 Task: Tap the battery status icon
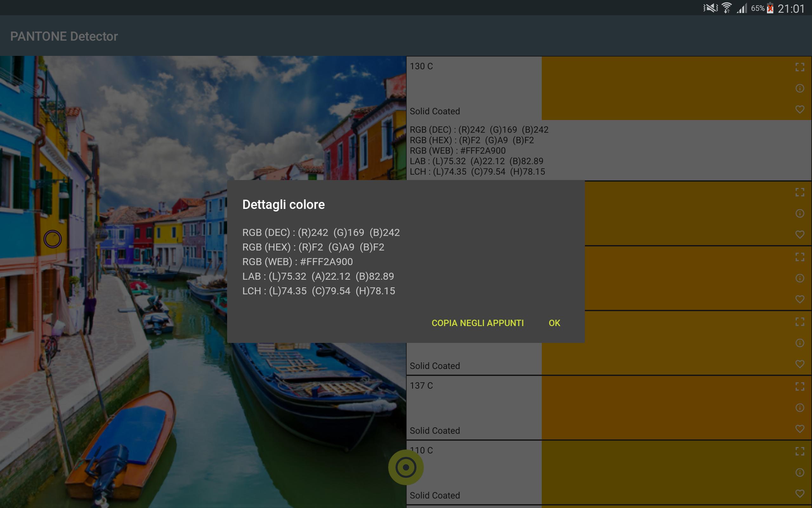coord(770,8)
